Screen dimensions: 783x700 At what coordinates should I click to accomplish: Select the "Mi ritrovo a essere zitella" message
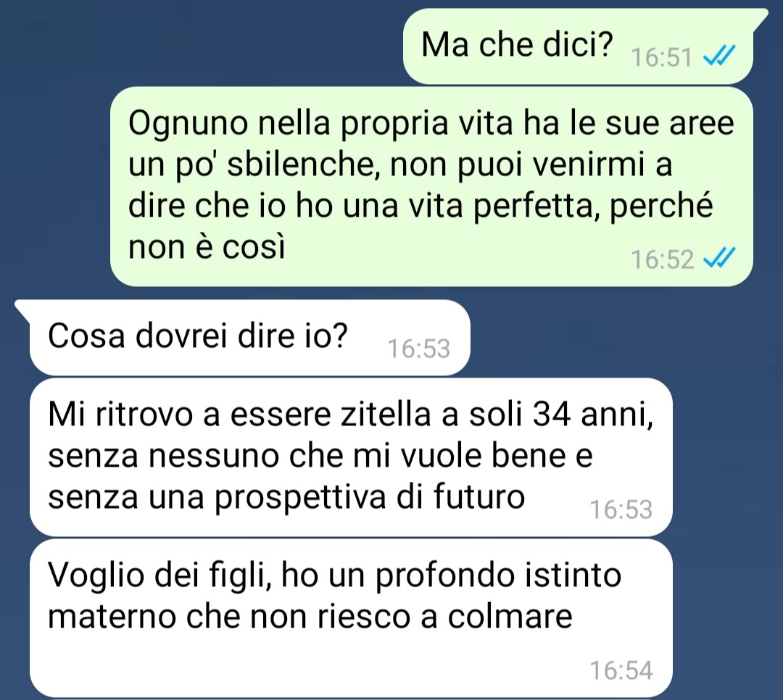(351, 457)
